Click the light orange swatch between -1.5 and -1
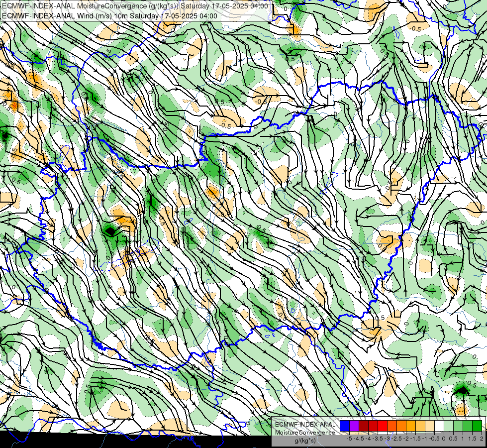This screenshot has height=448, width=487. [x=420, y=426]
